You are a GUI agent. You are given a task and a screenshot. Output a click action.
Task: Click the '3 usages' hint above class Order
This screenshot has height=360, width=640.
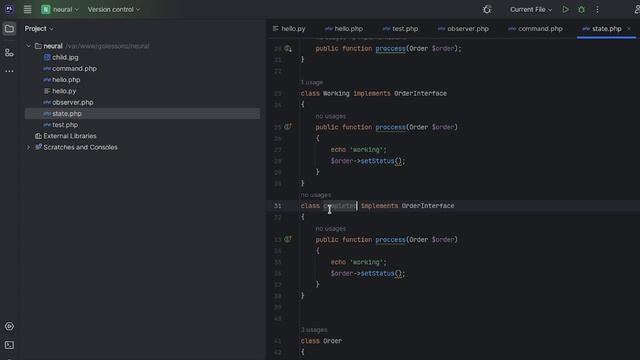click(314, 330)
